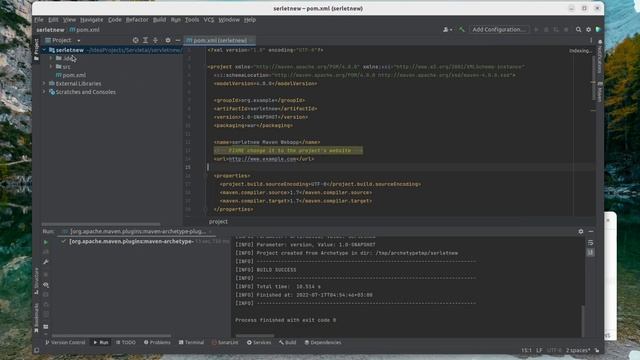Select maven-archetype run result row

pos(145,242)
